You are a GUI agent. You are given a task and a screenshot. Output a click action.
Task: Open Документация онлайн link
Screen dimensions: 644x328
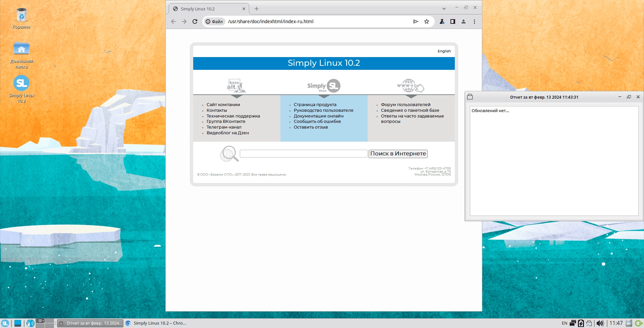319,116
